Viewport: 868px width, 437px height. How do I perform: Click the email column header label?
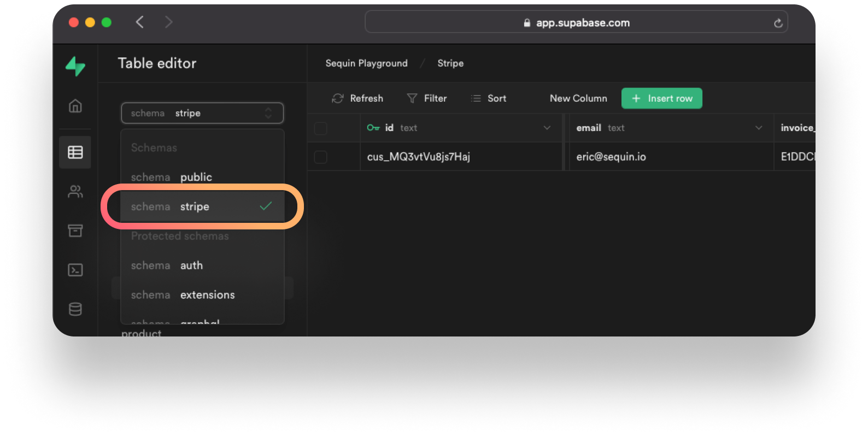click(x=589, y=128)
